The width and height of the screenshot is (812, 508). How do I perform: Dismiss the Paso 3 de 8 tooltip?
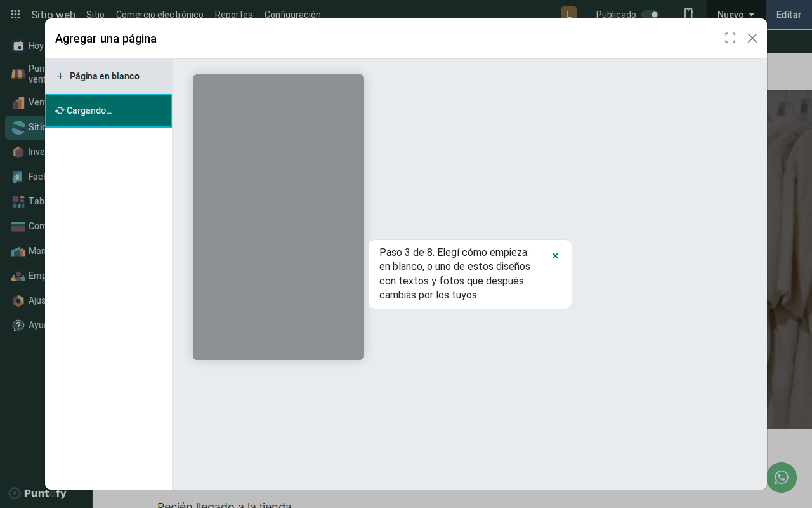[555, 255]
